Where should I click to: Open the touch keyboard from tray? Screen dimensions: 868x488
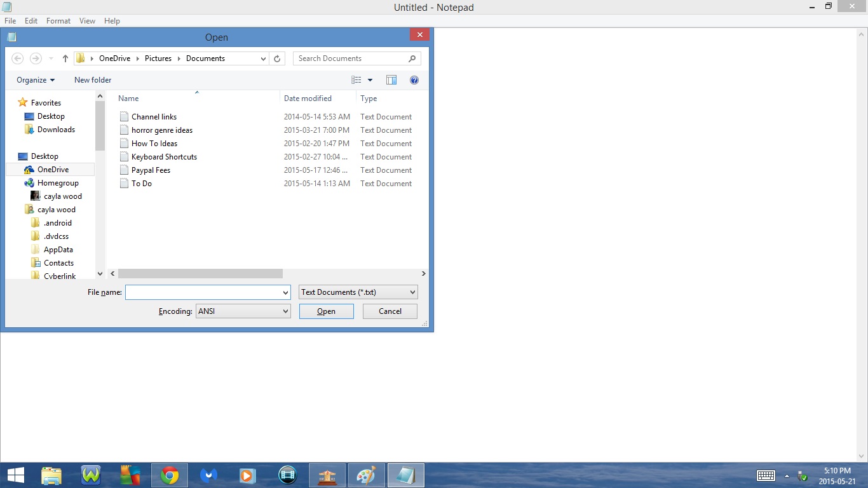click(766, 475)
